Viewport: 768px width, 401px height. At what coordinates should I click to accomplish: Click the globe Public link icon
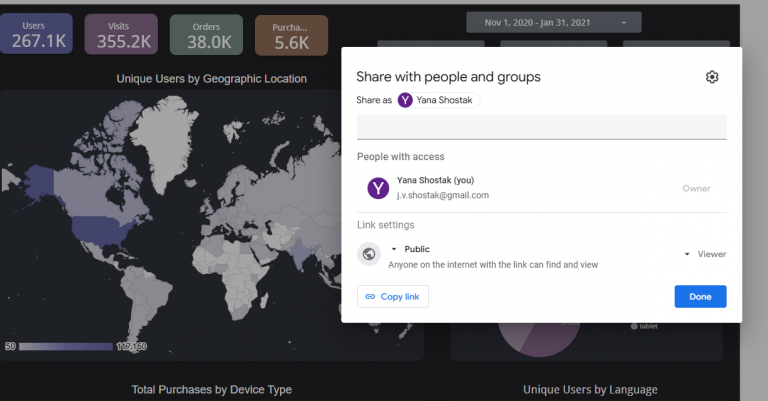pyautogui.click(x=369, y=254)
